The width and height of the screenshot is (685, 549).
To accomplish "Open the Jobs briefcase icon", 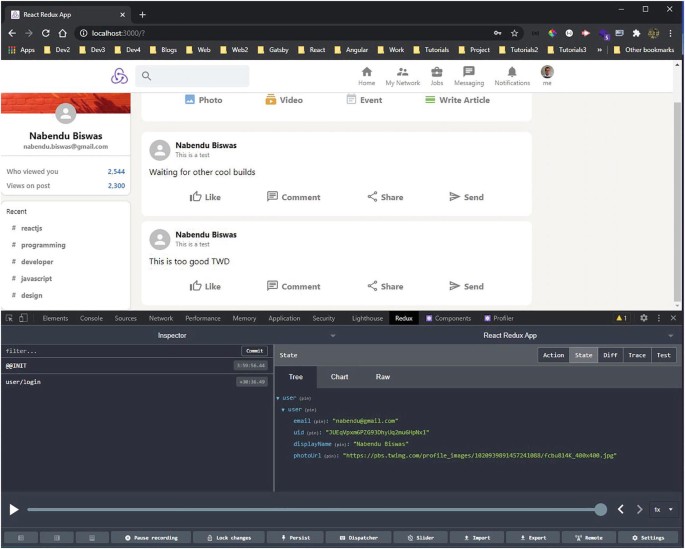I will tap(437, 72).
